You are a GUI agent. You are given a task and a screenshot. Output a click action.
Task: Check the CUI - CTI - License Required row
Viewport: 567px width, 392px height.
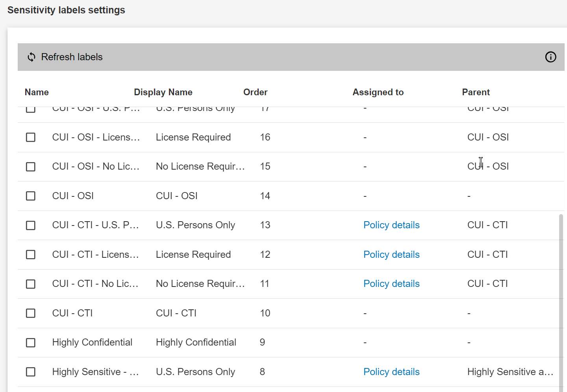(31, 255)
